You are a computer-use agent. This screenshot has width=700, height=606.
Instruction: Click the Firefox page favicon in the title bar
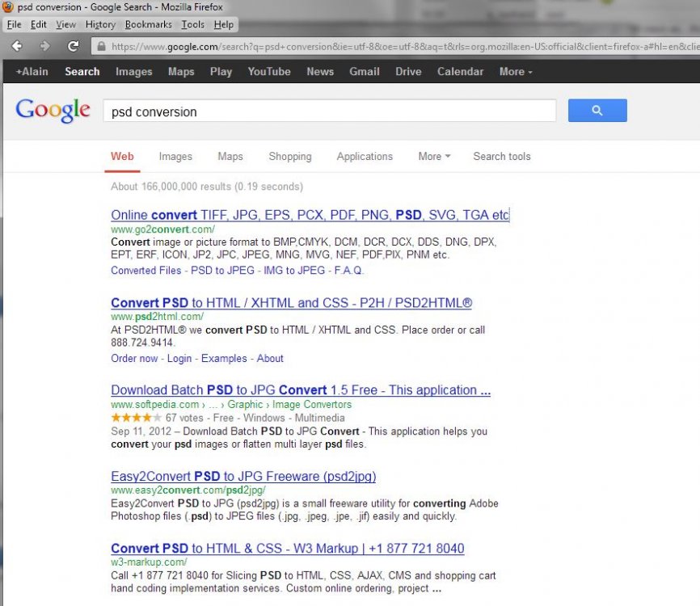point(7,7)
